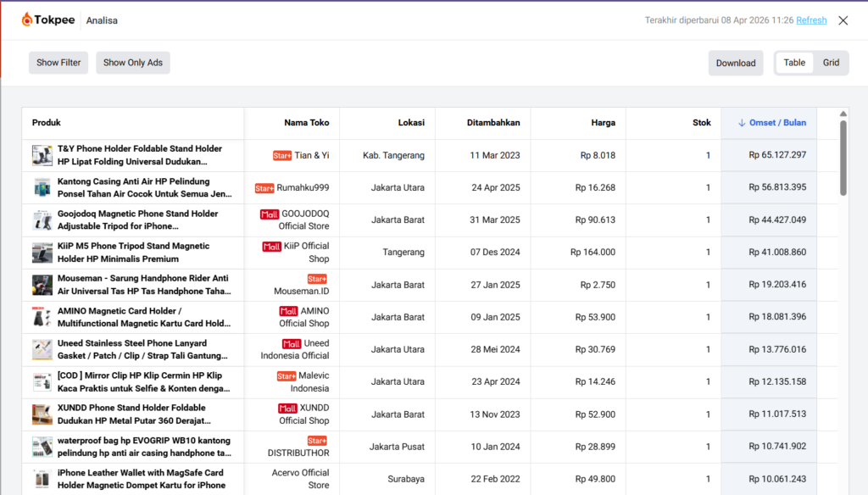Viewport: 868px width, 495px height.
Task: Open T&Y Phone Holder product thumbnail
Action: click(42, 155)
